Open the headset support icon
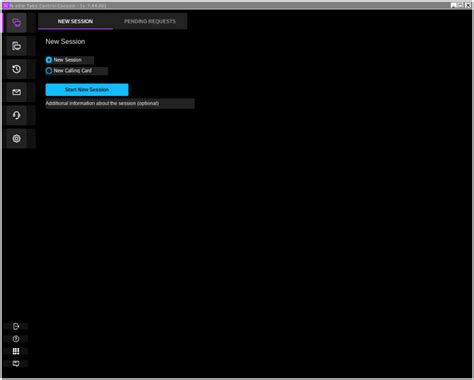Image resolution: width=474 pixels, height=380 pixels. pos(16,115)
